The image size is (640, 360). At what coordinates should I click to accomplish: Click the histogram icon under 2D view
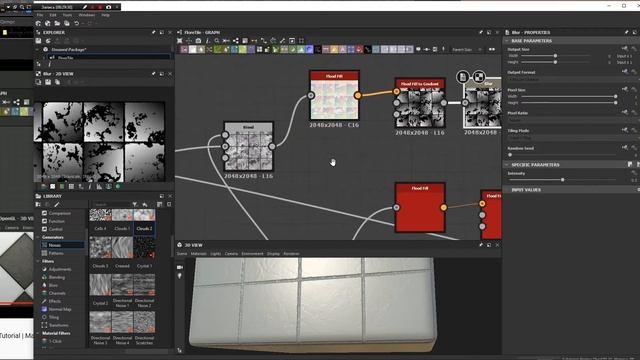pyautogui.click(x=99, y=187)
